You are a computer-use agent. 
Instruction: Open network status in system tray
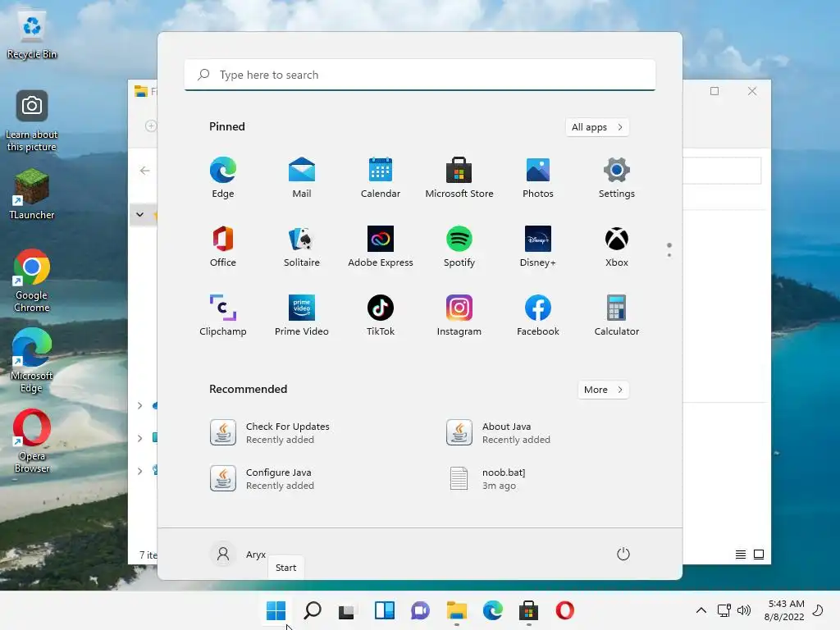724,610
